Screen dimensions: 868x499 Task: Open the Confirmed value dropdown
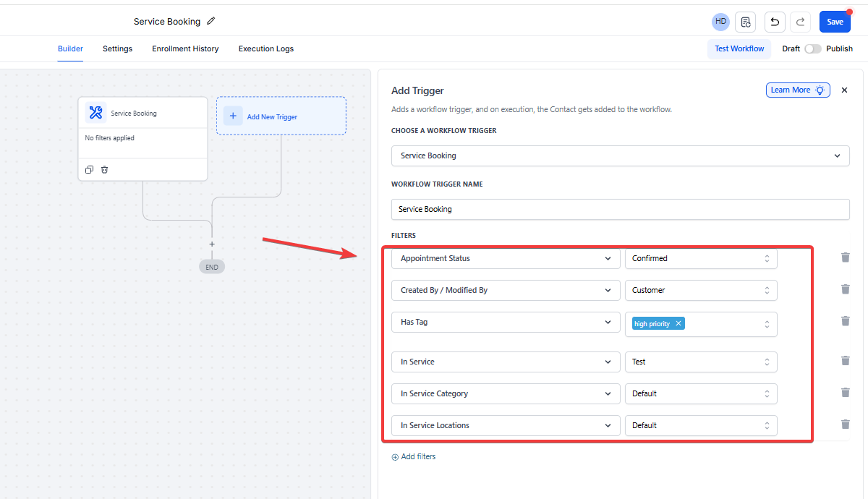click(700, 258)
